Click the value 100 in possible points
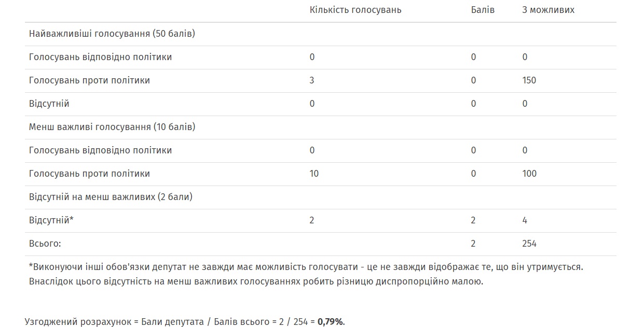This screenshot has width=644, height=327. pyautogui.click(x=529, y=174)
